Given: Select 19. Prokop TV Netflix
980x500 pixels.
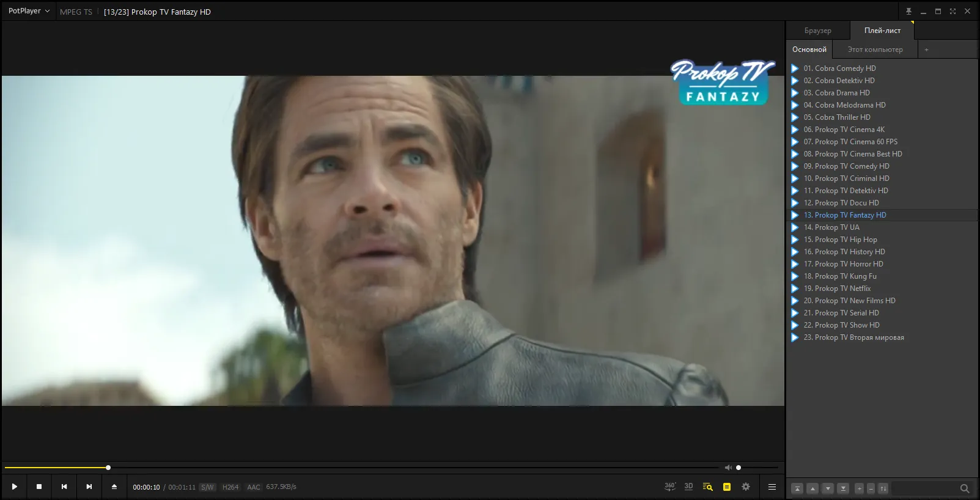Looking at the screenshot, I should coord(882,289).
